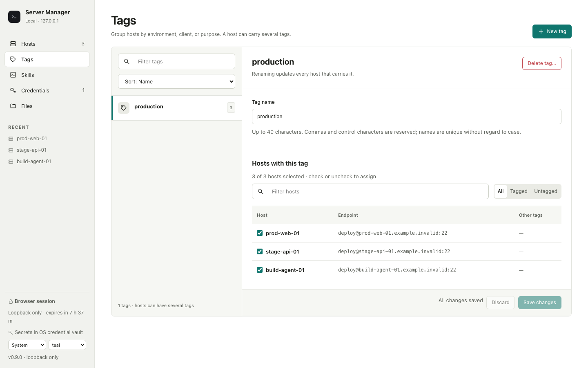
Task: Click the Hosts server icon in sidebar
Action: (13, 44)
